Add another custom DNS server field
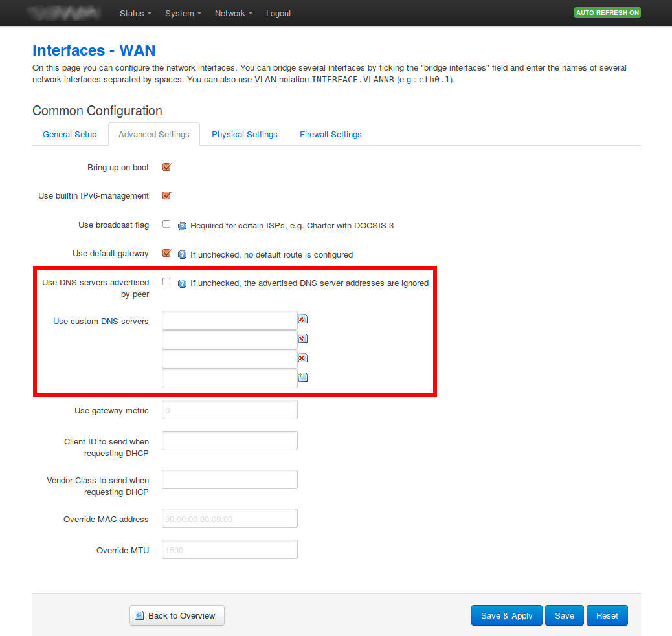Screen dimensions: 672x636 [302, 377]
